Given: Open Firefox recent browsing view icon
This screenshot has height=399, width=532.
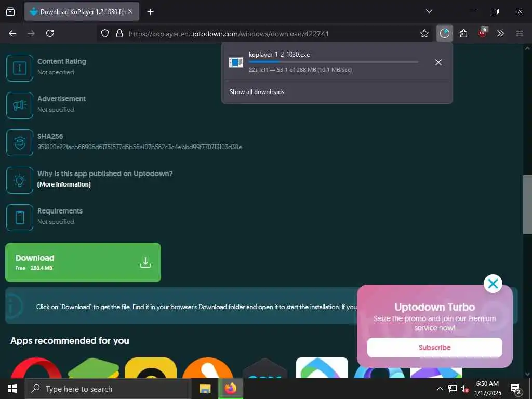Looking at the screenshot, I should pyautogui.click(x=10, y=11).
